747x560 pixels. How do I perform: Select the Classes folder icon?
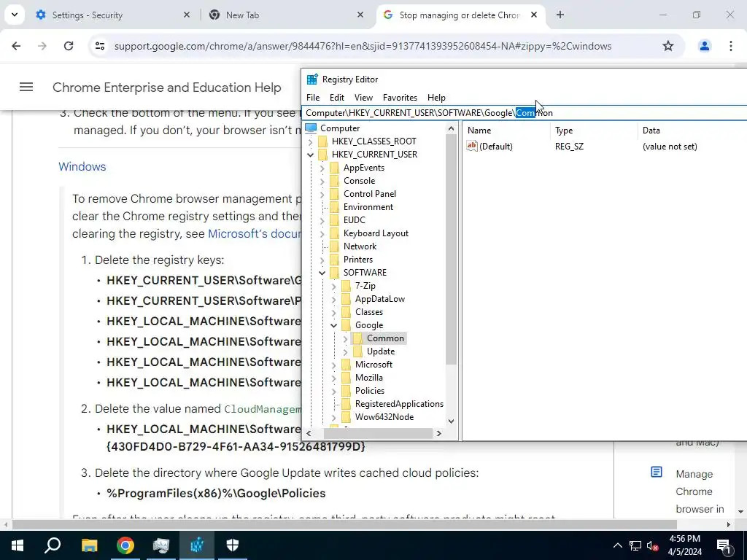click(x=347, y=312)
